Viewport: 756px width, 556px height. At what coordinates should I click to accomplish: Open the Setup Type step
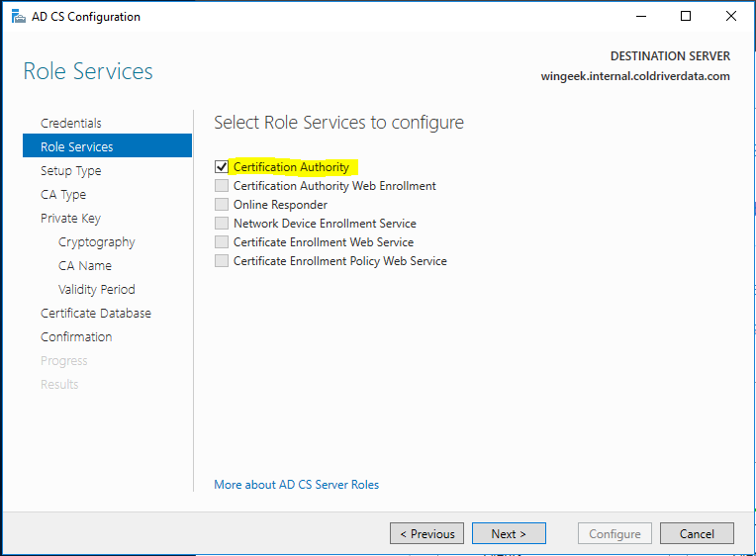pyautogui.click(x=71, y=170)
